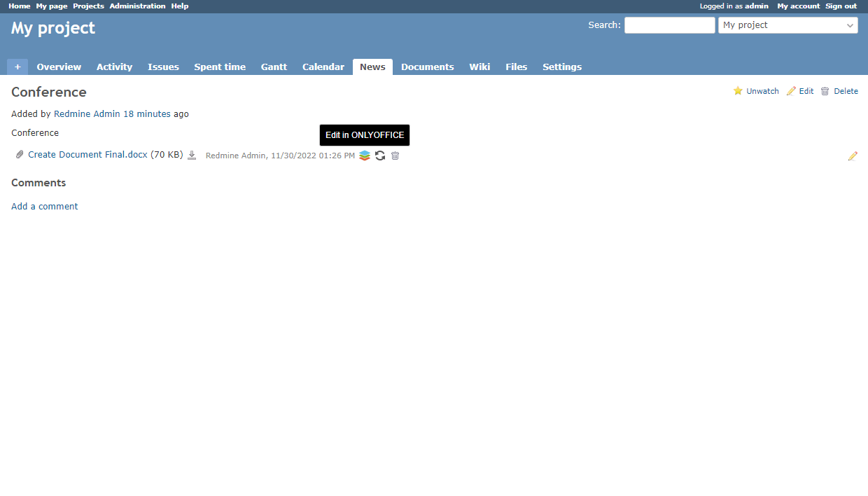Screen dimensions: 868x496
Task: Click the pencil icon to edit attachments
Action: pos(852,156)
